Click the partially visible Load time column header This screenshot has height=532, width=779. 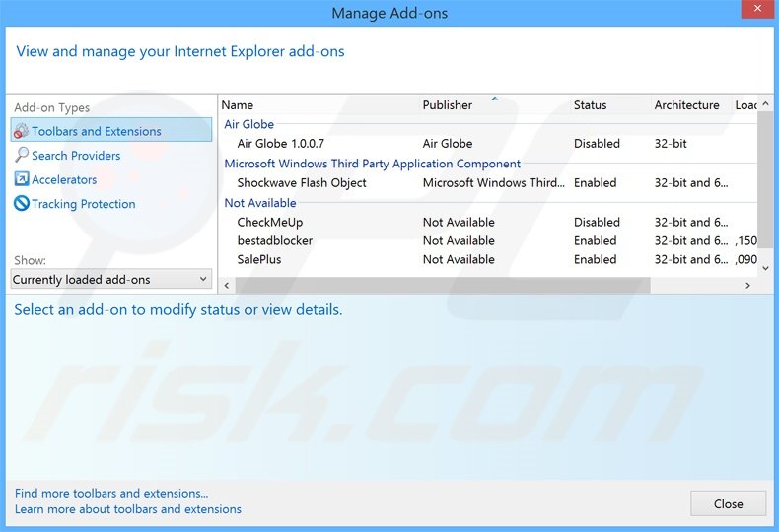pyautogui.click(x=744, y=105)
